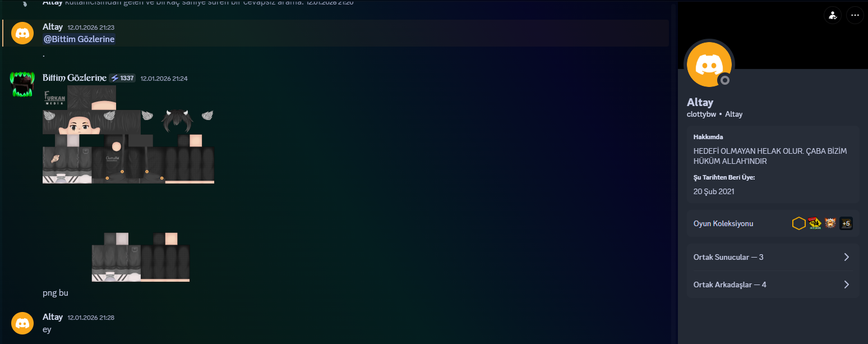The image size is (868, 344).
Task: Click Altay's avatar on 21:28 message
Action: (x=22, y=323)
